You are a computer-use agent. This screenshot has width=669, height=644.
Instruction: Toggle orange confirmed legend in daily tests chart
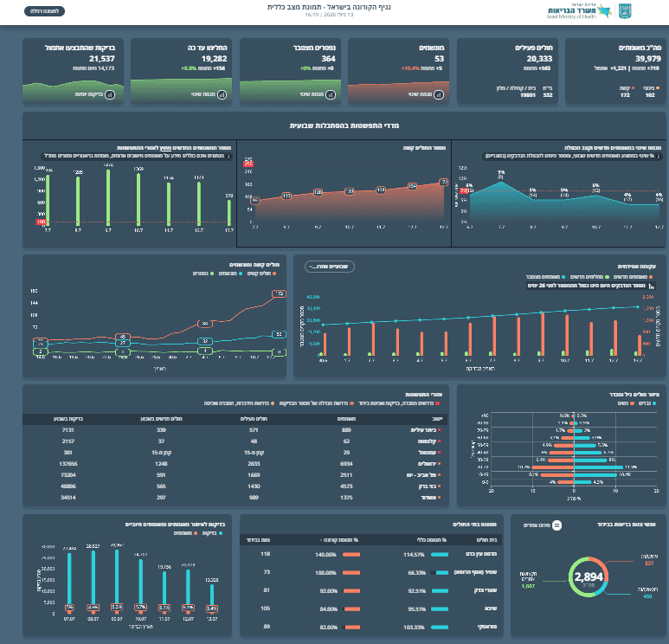(x=185, y=533)
